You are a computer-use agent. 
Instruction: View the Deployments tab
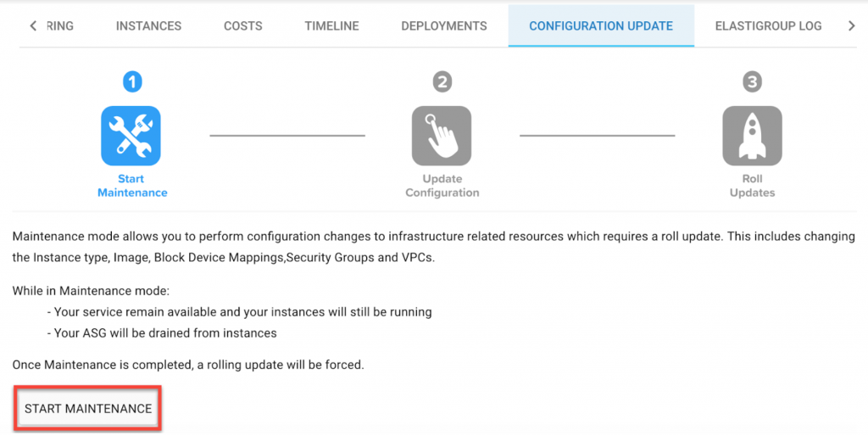coord(444,26)
